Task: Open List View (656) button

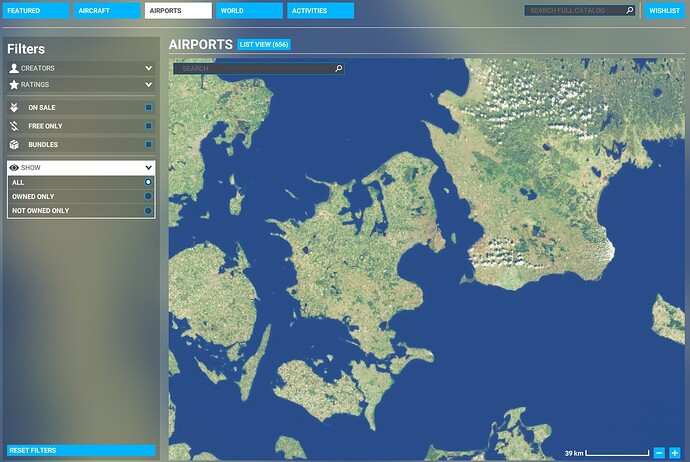Action: pos(264,44)
